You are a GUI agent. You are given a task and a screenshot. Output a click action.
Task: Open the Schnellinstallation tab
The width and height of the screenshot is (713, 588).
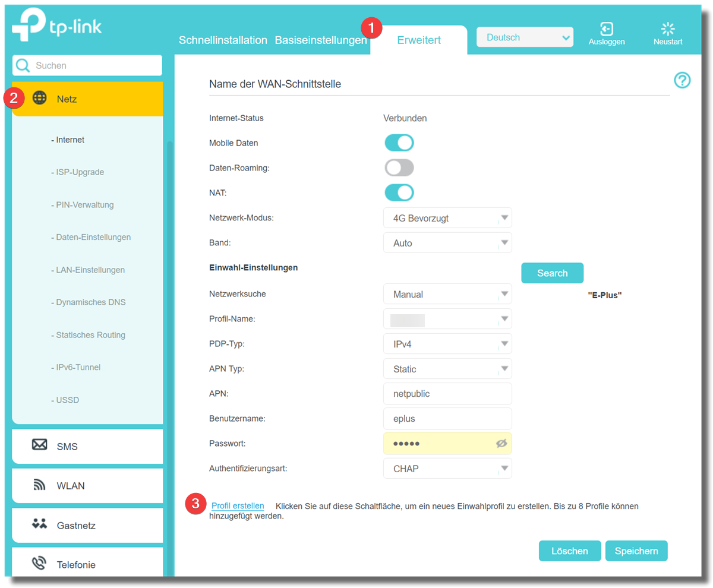[x=223, y=40]
